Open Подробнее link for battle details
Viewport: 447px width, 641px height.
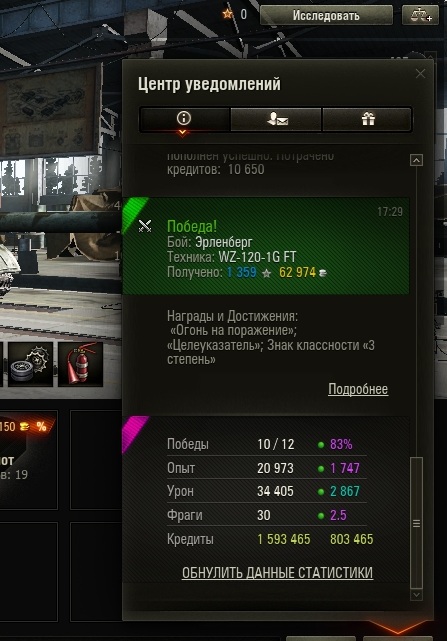tap(358, 389)
